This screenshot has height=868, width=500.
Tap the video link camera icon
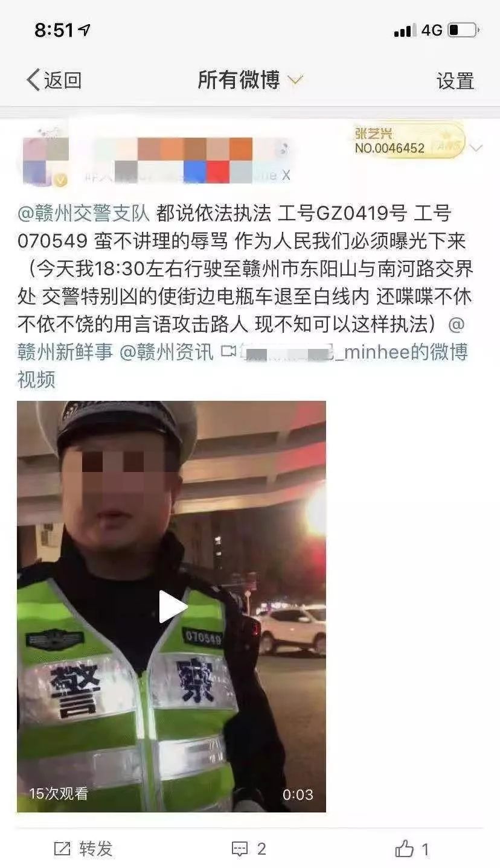click(x=228, y=351)
